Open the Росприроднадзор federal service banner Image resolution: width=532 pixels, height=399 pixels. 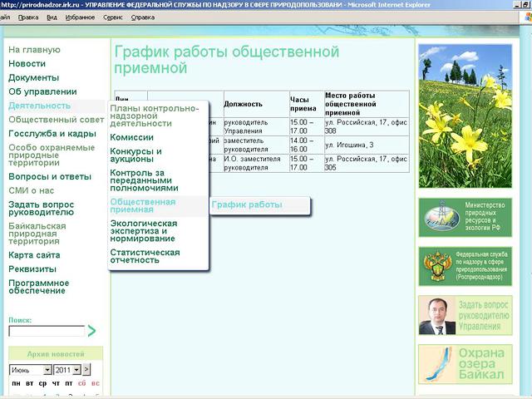[x=465, y=266]
